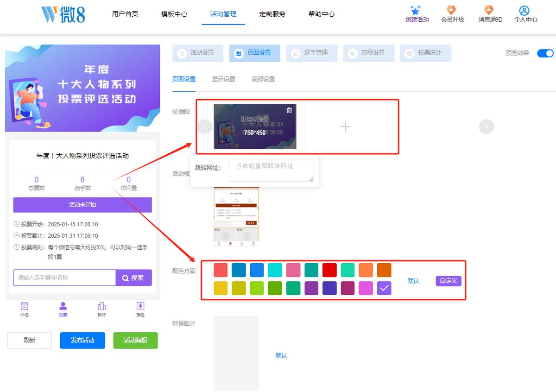
Task: Open 会员升级 membership upgrade icon
Action: coord(451,10)
